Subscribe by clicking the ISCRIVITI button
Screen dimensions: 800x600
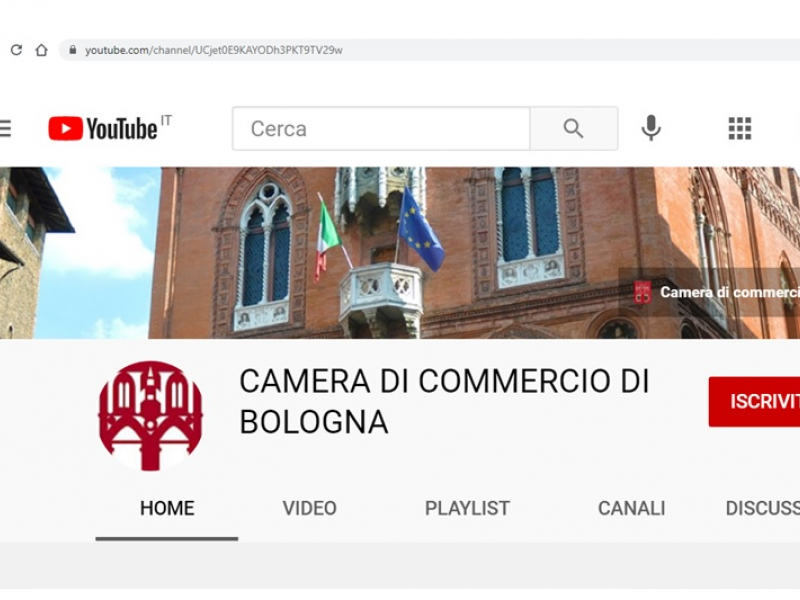pyautogui.click(x=764, y=400)
